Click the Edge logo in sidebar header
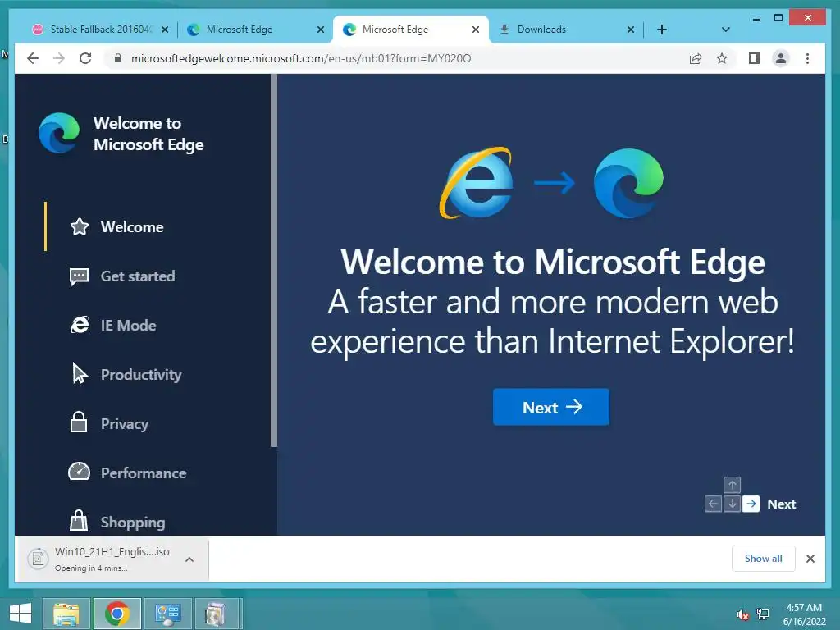 (x=59, y=133)
